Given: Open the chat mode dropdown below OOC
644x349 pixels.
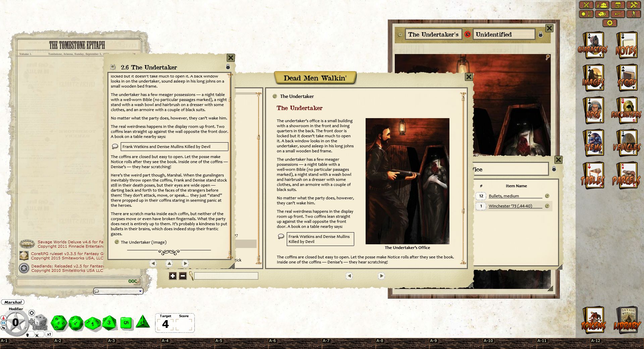Looking at the screenshot, I should (x=118, y=291).
